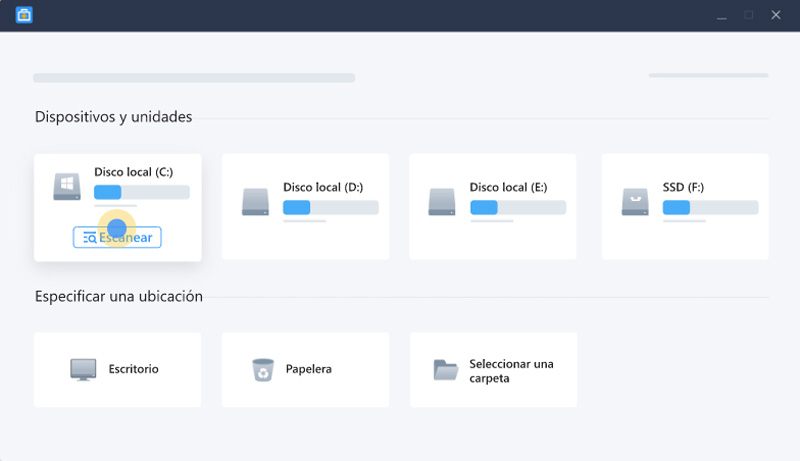Click the Seleccionar una carpeta text
This screenshot has width=800, height=461.
(511, 371)
